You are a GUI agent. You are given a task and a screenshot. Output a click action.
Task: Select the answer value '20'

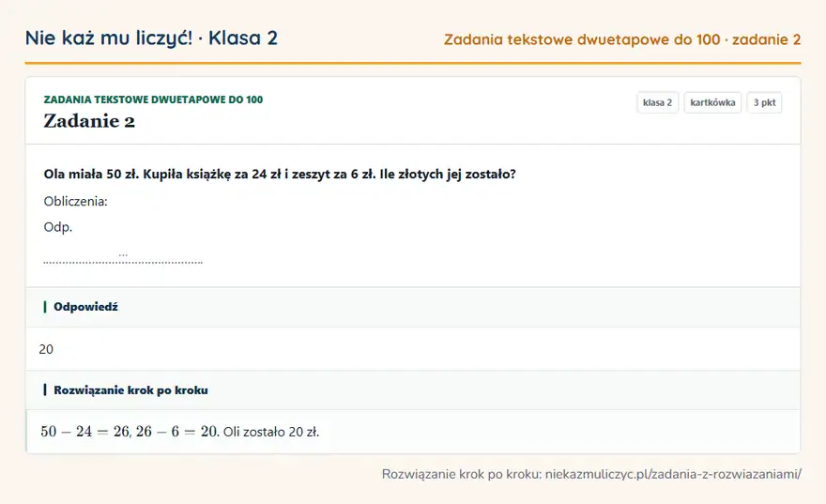46,349
